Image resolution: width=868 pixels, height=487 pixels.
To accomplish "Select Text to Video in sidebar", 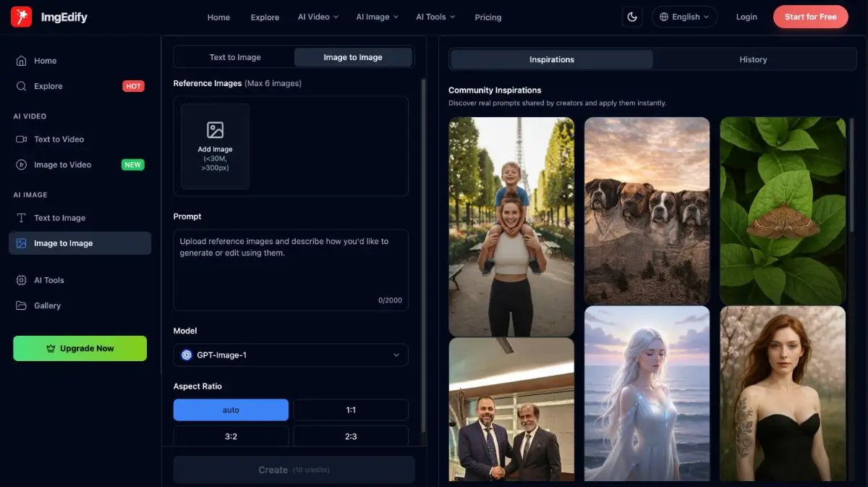I will (x=59, y=139).
